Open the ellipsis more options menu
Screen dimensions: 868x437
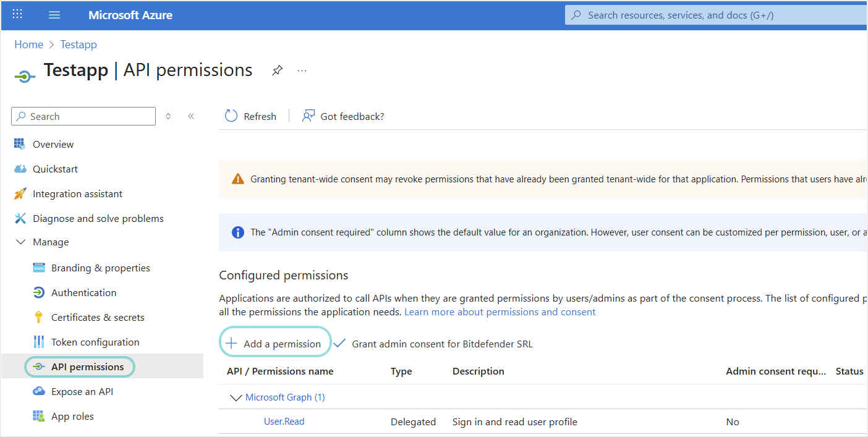[x=302, y=70]
